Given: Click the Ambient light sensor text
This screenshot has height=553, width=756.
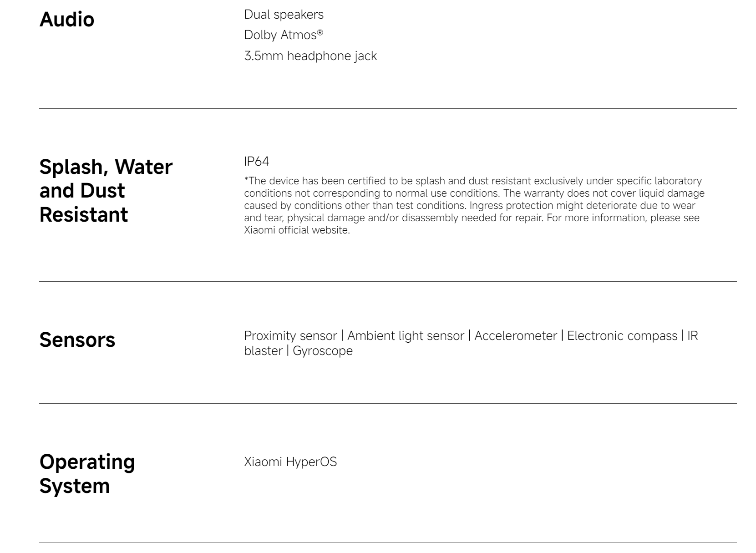Looking at the screenshot, I should [x=406, y=336].
